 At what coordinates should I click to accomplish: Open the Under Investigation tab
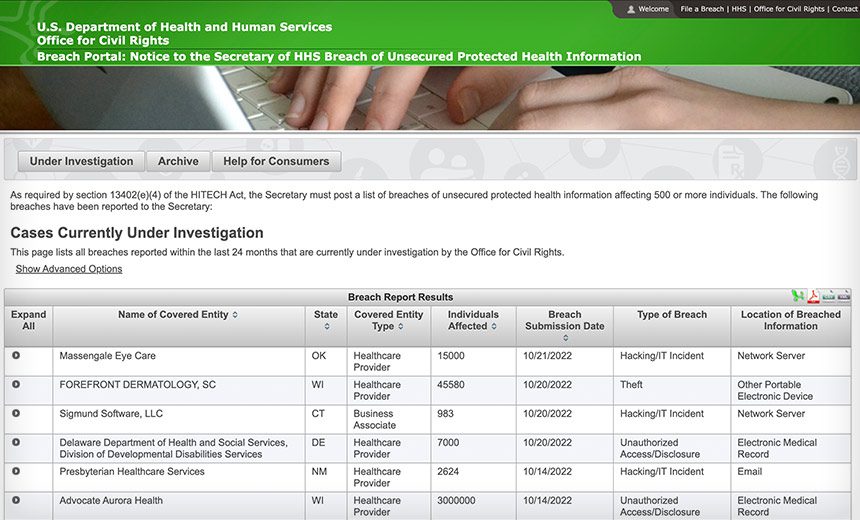[x=81, y=161]
